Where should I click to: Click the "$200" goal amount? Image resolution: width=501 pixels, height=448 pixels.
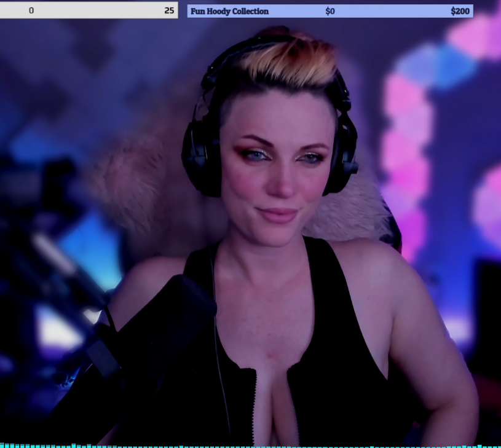(460, 11)
